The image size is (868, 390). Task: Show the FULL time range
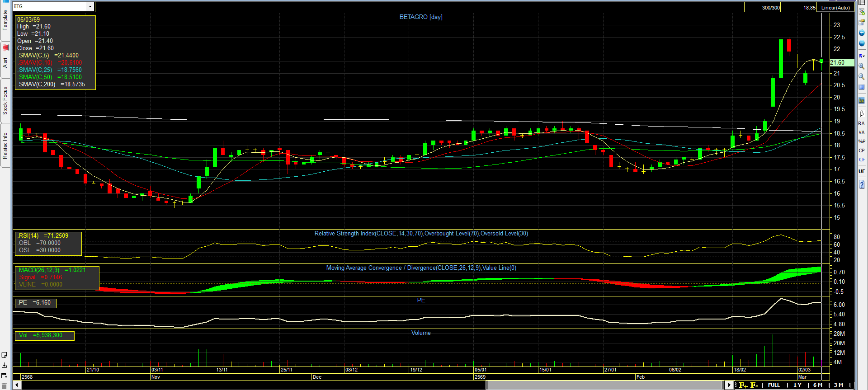pyautogui.click(x=774, y=385)
